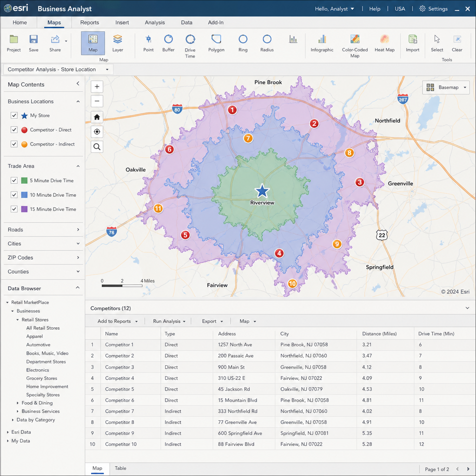Collapse Business Locations section

(x=78, y=101)
